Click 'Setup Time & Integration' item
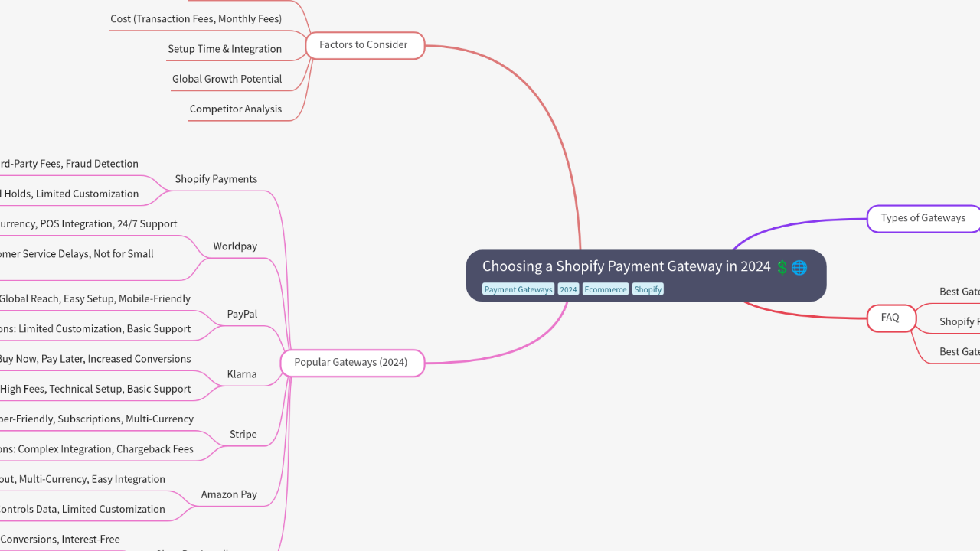Viewport: 980px width, 551px height. [225, 49]
